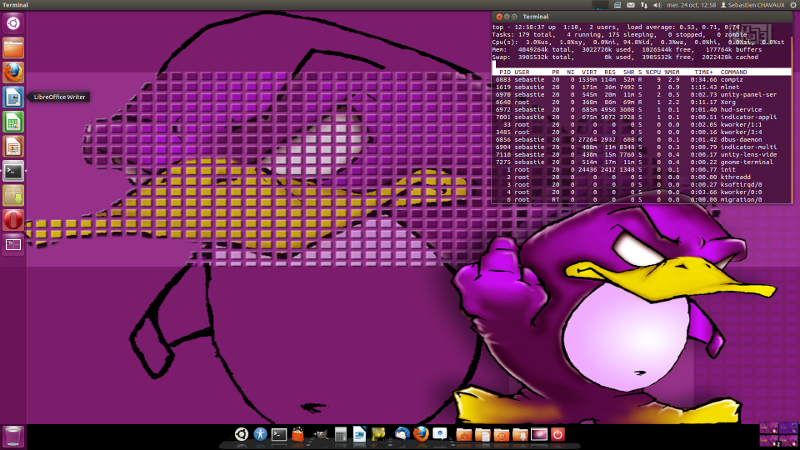Viewport: 800px width, 450px height.
Task: Open the Sébastien CHAVAUX user menu
Action: tap(752, 5)
